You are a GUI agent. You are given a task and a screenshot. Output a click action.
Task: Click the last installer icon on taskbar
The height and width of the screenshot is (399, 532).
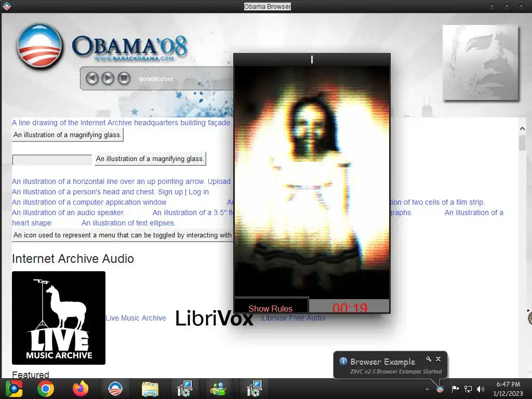pos(254,389)
